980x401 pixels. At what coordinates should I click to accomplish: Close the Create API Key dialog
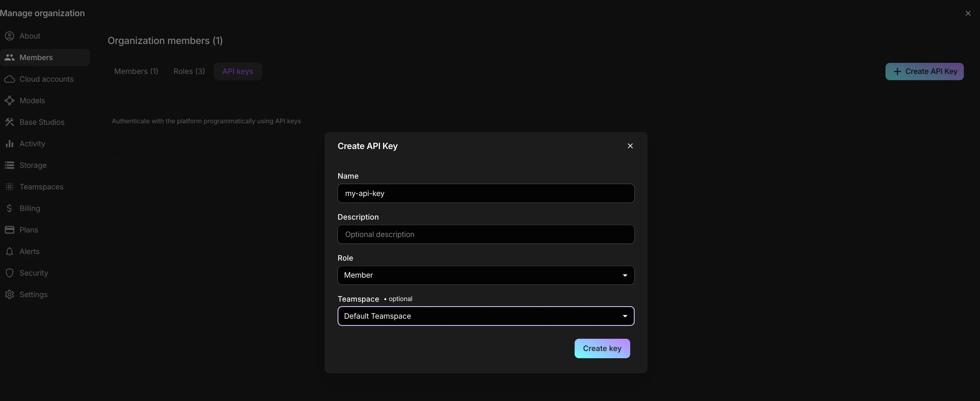click(x=630, y=146)
